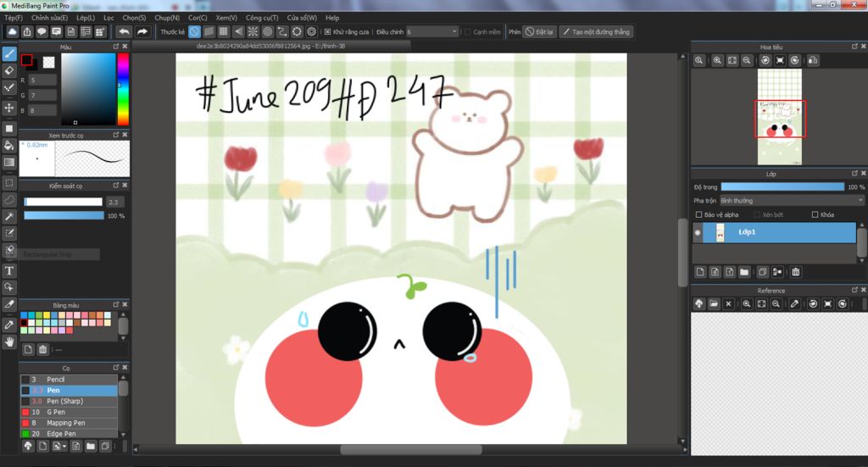Open reference image folder icon
The image size is (868, 467).
pos(714,303)
